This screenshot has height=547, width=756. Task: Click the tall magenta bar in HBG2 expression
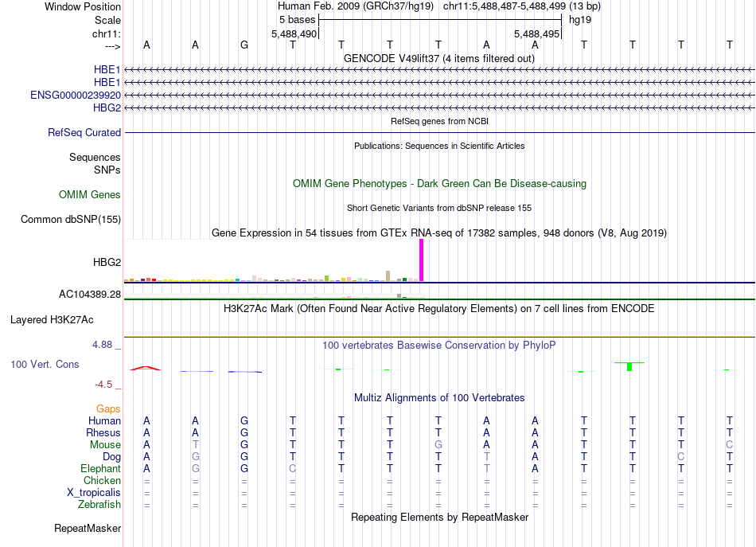pos(422,260)
